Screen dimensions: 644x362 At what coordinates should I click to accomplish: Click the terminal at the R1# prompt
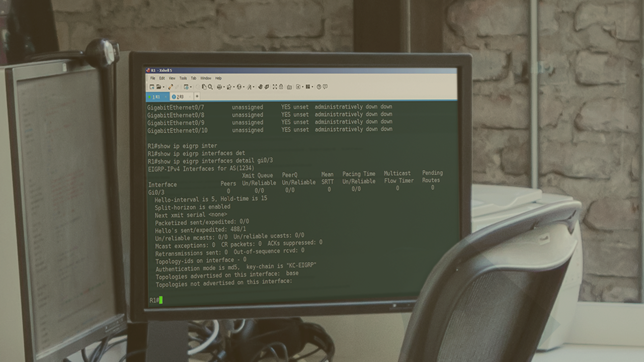point(160,300)
